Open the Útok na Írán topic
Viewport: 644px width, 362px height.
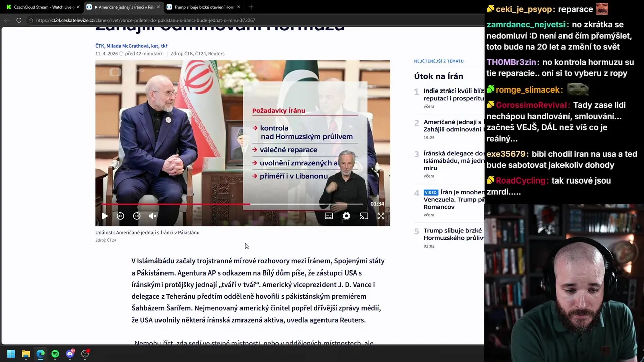click(x=438, y=76)
